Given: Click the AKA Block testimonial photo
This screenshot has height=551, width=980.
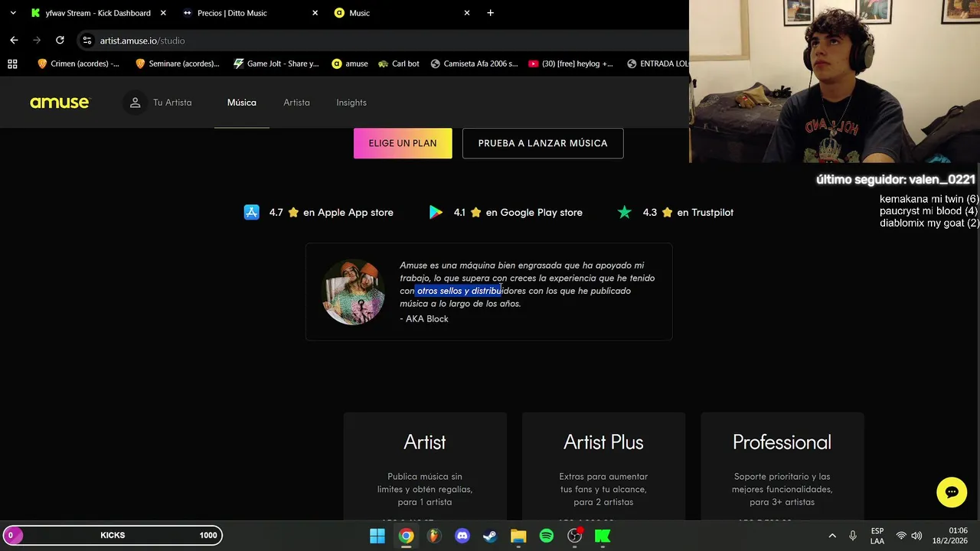Looking at the screenshot, I should tap(353, 292).
